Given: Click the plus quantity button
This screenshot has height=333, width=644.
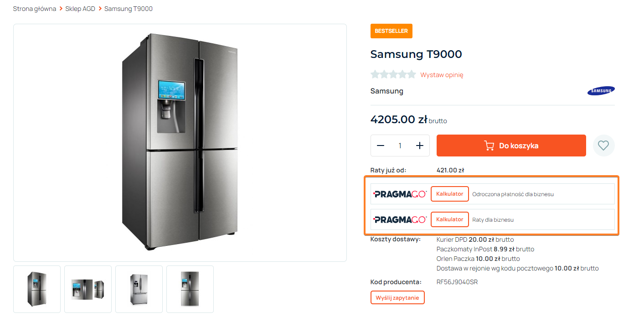Looking at the screenshot, I should pos(420,146).
